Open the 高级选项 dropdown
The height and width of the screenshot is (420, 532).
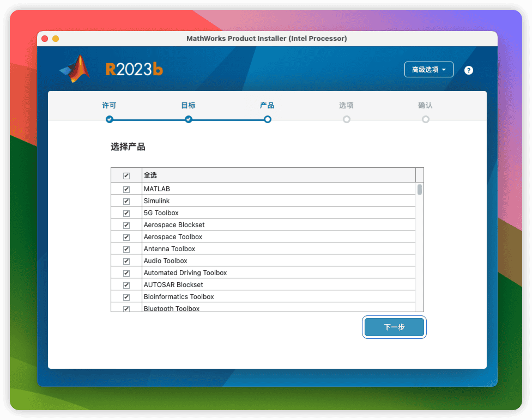[x=428, y=69]
